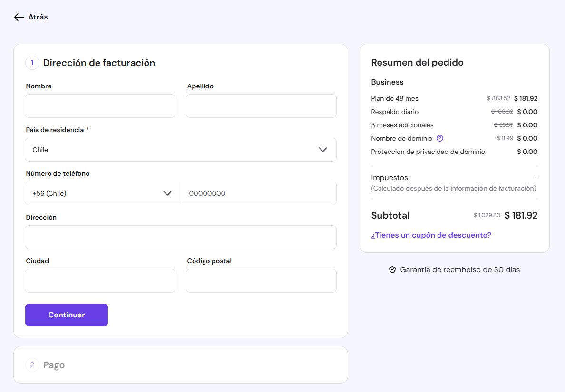Select the phone number input field

(x=258, y=193)
